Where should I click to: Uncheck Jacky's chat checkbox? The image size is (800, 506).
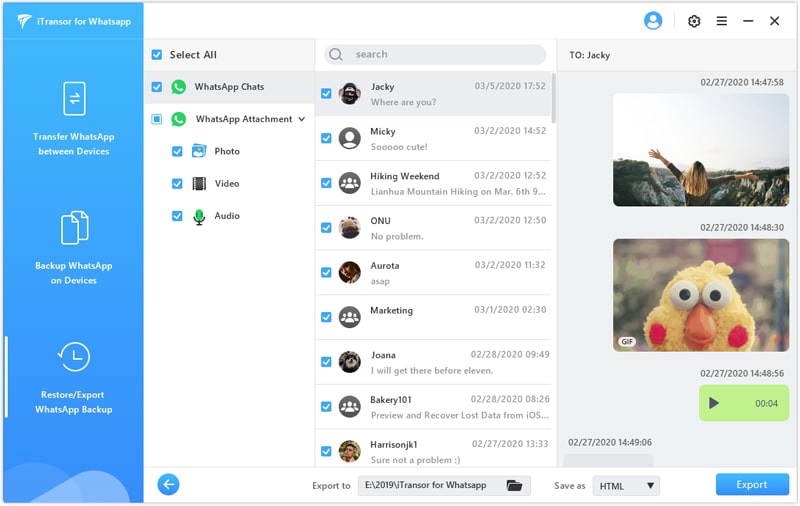326,94
